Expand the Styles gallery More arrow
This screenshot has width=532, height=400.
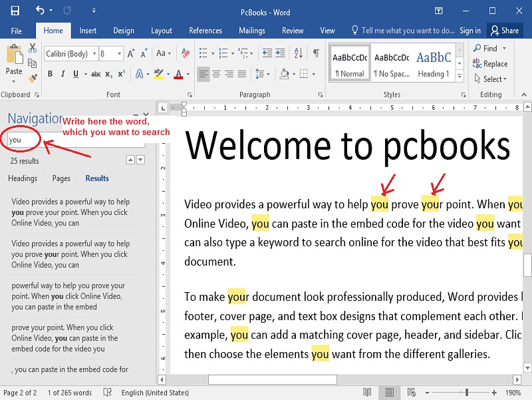pyautogui.click(x=460, y=76)
